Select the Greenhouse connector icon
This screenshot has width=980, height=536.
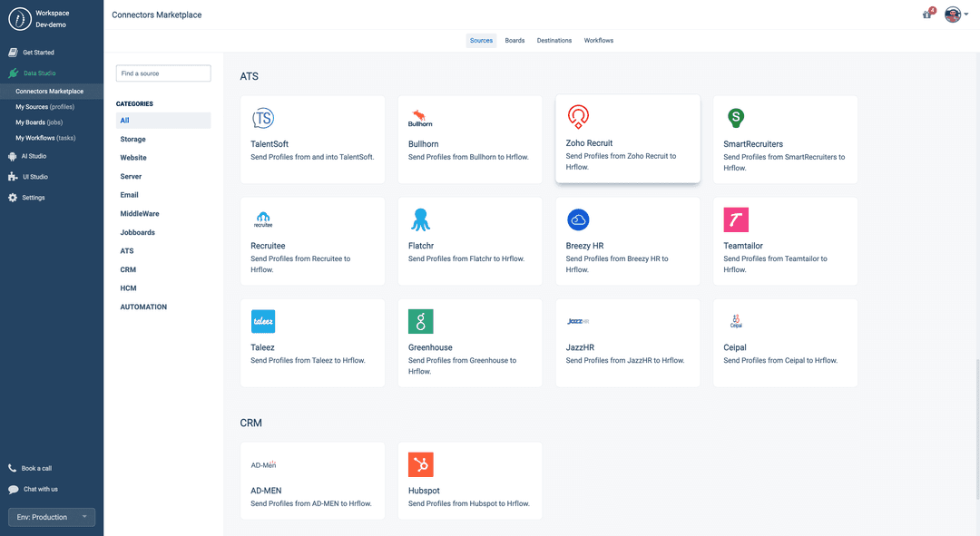pyautogui.click(x=420, y=321)
